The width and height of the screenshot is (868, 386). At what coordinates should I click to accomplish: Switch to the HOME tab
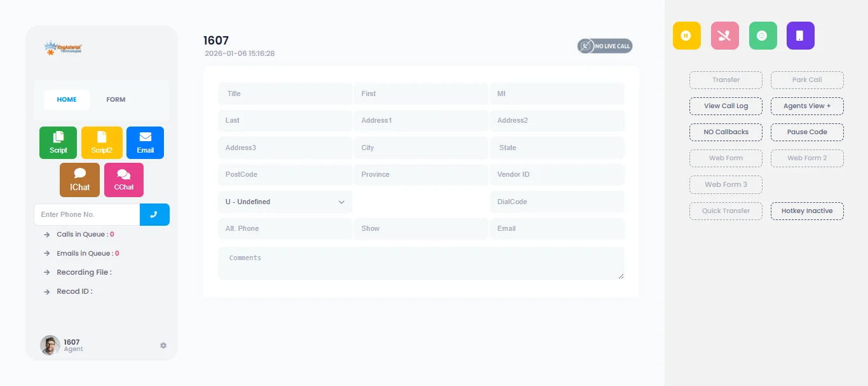[x=67, y=99]
